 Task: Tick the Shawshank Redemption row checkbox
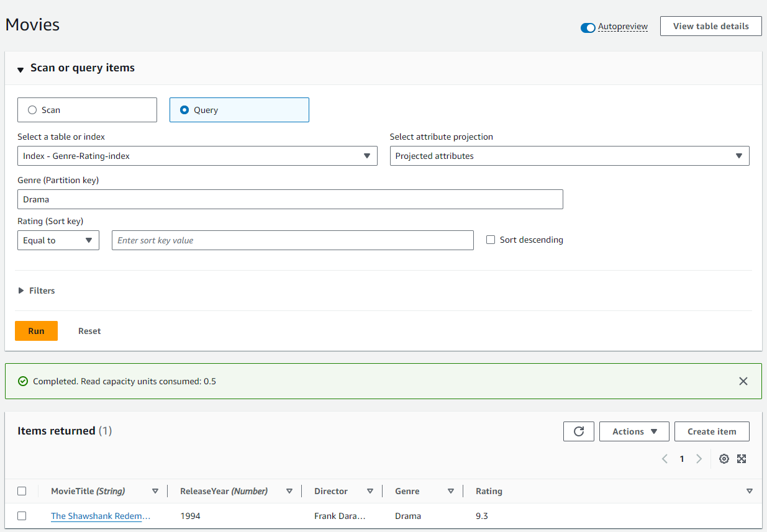tap(22, 516)
